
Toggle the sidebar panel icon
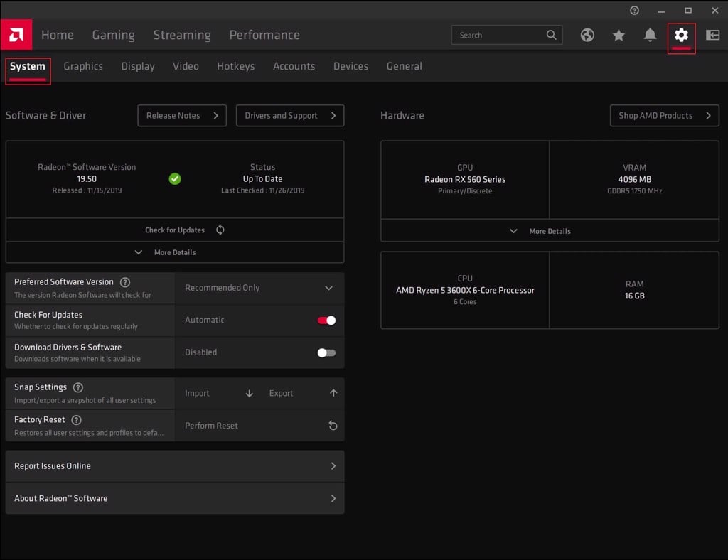tap(712, 35)
